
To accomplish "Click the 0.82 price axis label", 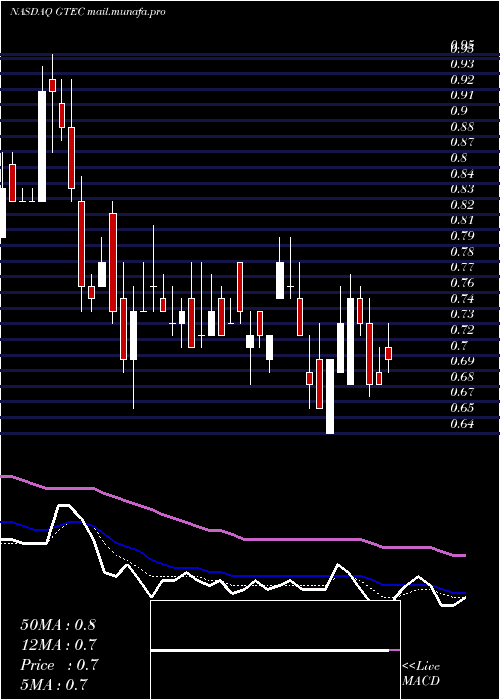I will pyautogui.click(x=462, y=204).
